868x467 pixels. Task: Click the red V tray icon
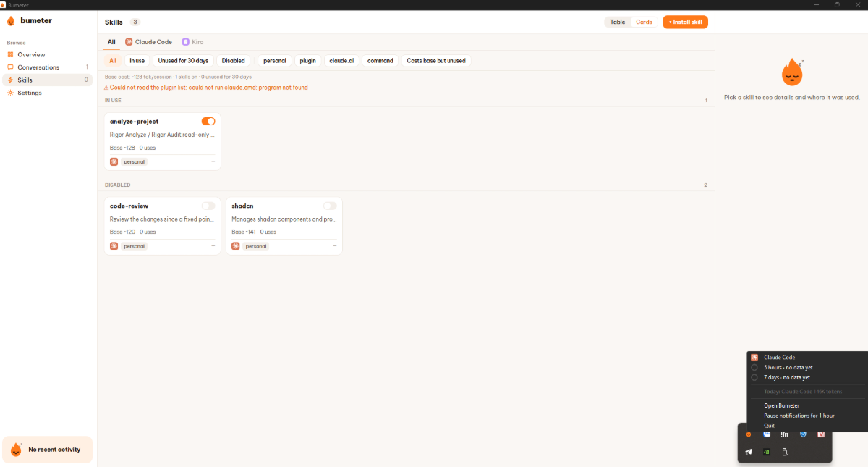pyautogui.click(x=821, y=434)
